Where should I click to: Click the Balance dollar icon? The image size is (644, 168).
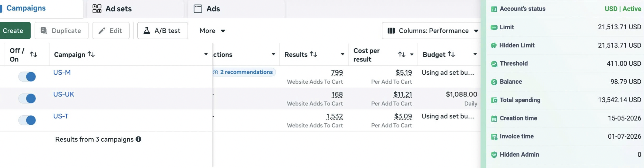(x=494, y=82)
